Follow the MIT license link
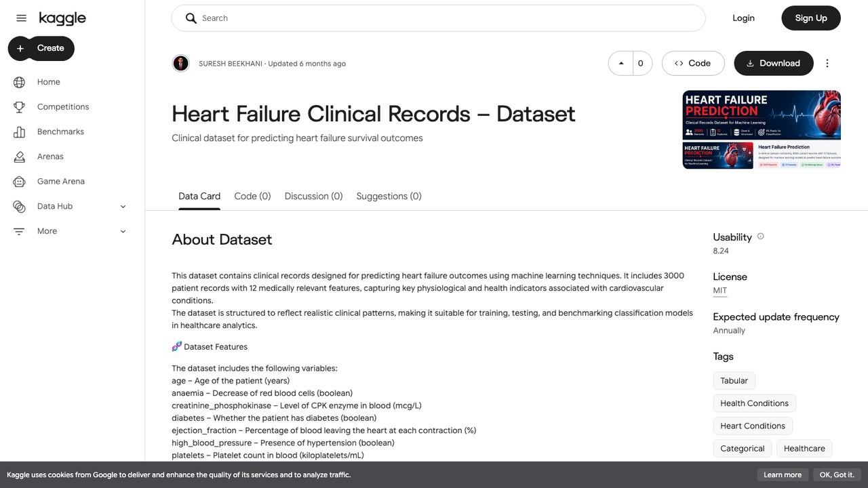The width and height of the screenshot is (868, 488). pyautogui.click(x=719, y=290)
